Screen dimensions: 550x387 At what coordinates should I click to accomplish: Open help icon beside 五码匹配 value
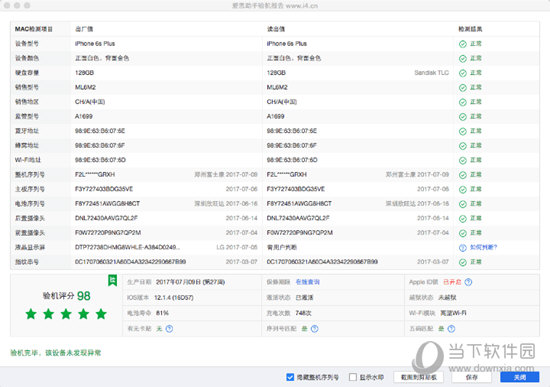451,329
